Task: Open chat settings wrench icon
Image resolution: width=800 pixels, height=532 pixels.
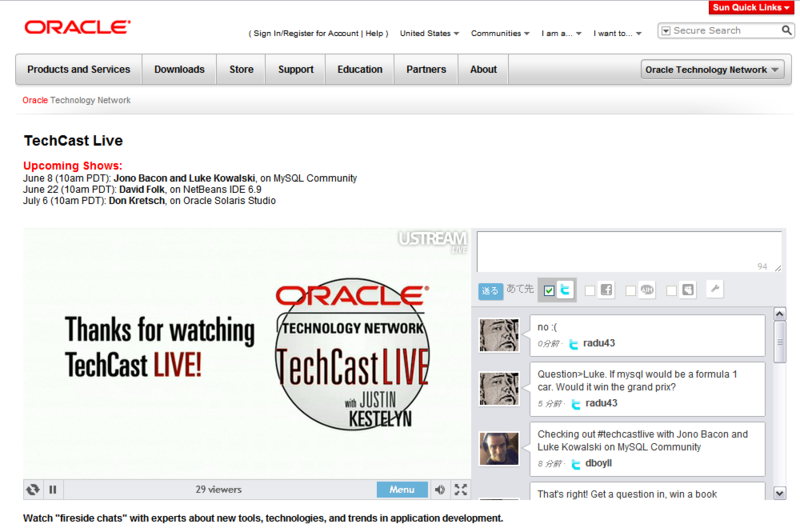Action: (x=715, y=289)
